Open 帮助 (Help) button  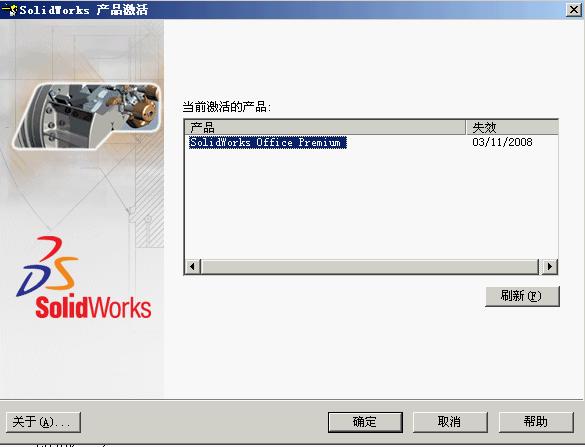click(x=536, y=422)
